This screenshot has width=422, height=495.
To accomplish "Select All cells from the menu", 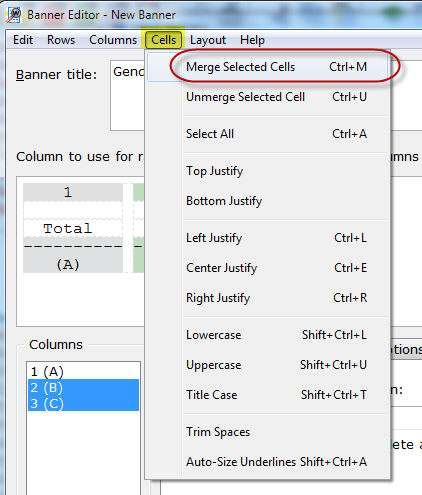I will pyautogui.click(x=268, y=134).
